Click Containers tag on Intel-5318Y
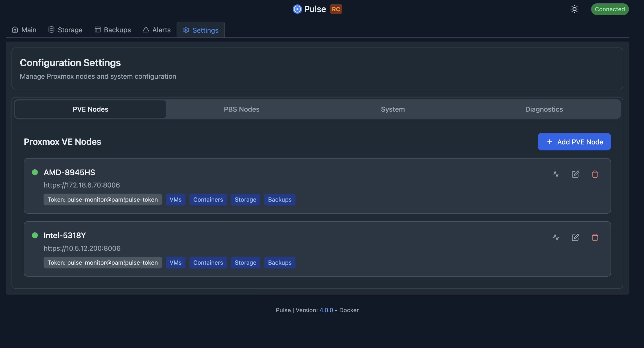 pos(208,263)
